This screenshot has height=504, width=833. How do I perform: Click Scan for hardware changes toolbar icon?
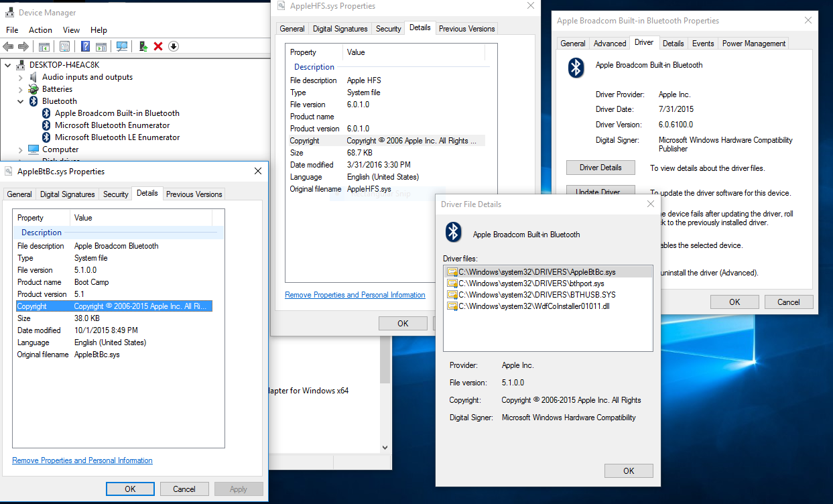[x=122, y=46]
